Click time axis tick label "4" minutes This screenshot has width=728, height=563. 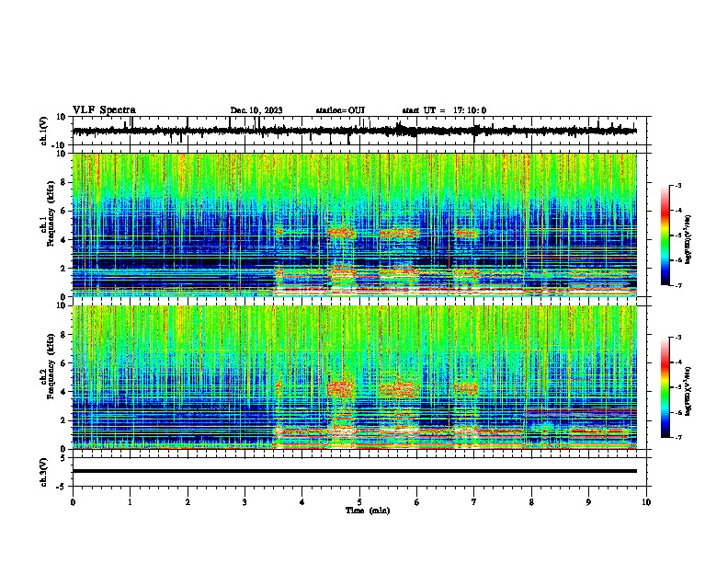[x=302, y=502]
